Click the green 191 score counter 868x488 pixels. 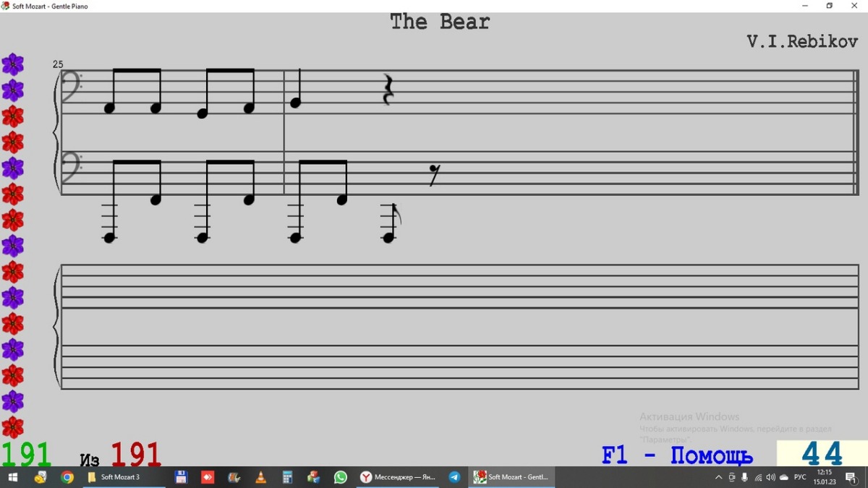click(x=26, y=455)
